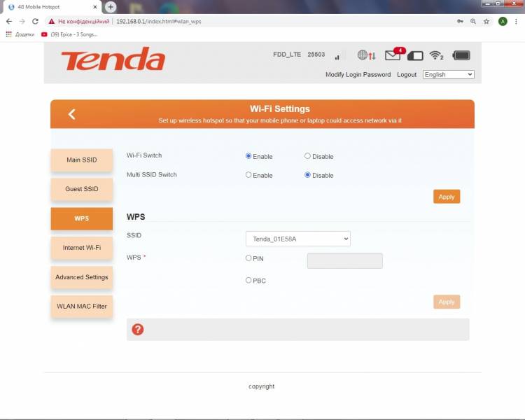The image size is (525, 420).
Task: Click the SIM card status icon
Action: (x=415, y=55)
